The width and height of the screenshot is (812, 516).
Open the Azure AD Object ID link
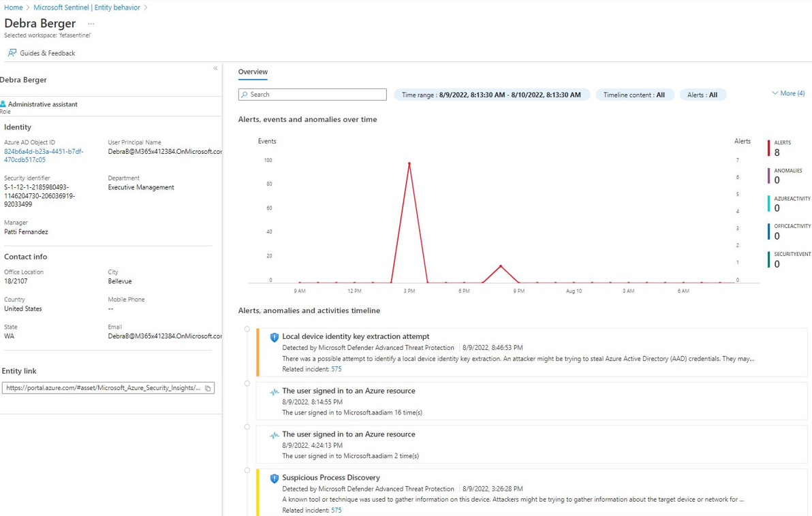point(44,156)
